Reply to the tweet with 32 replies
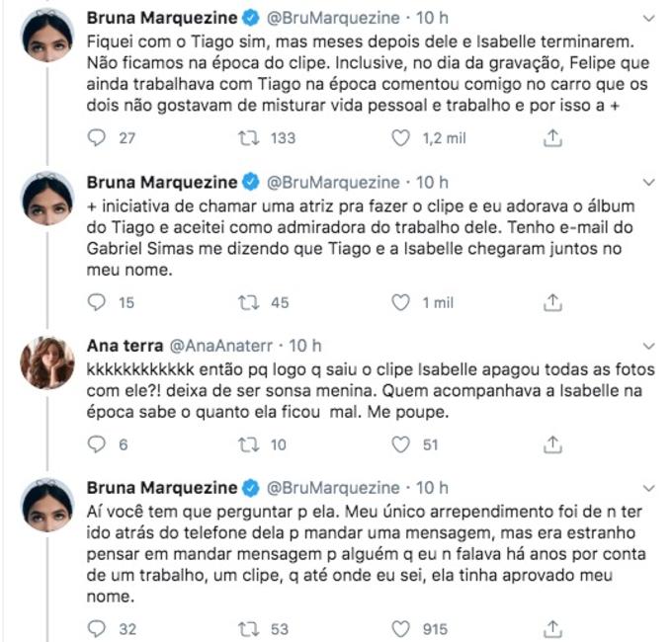Viewport: 672px width, 642px height. [96, 626]
